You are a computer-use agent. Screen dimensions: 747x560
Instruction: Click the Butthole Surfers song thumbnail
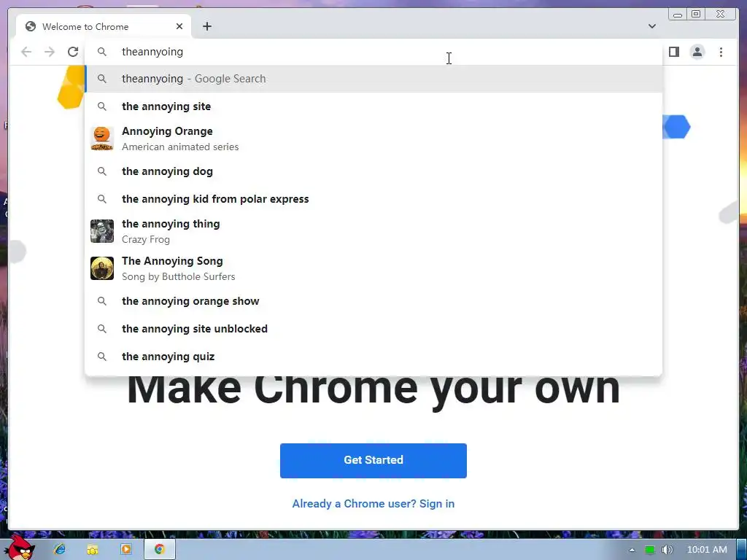pos(102,268)
